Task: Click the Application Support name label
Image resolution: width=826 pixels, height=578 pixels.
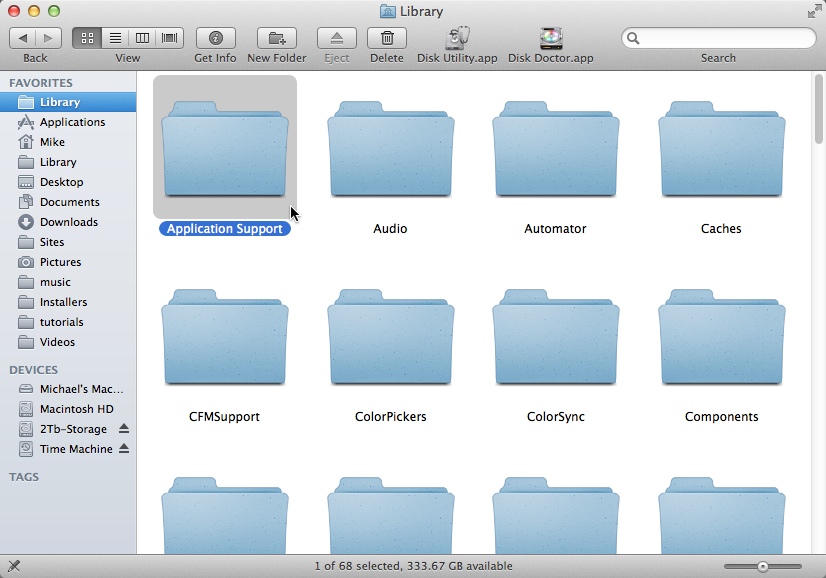Action: (225, 229)
